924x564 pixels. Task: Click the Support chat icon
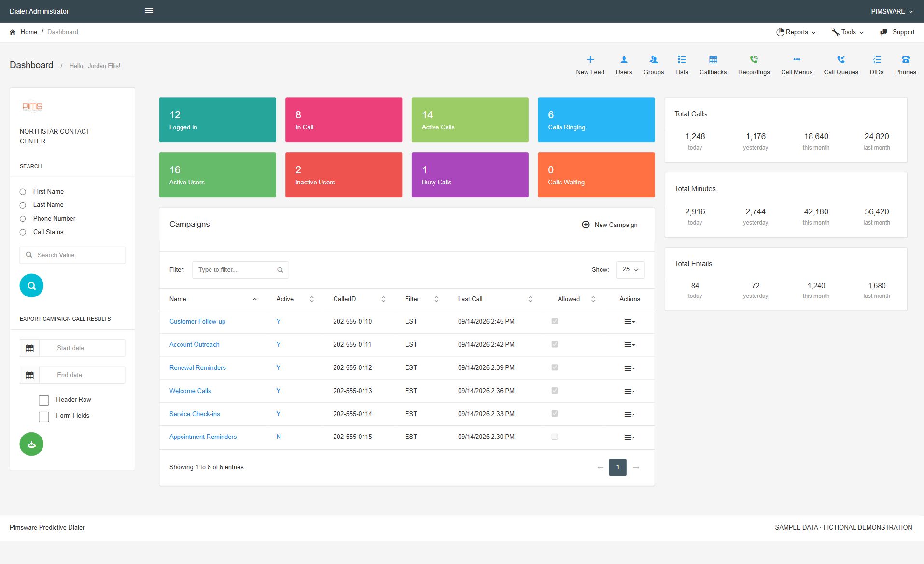click(883, 32)
